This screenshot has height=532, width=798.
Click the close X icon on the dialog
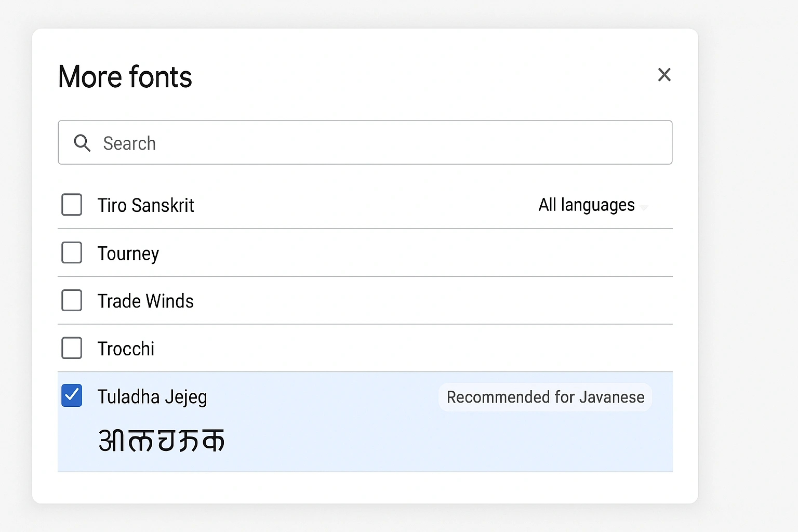click(x=664, y=75)
